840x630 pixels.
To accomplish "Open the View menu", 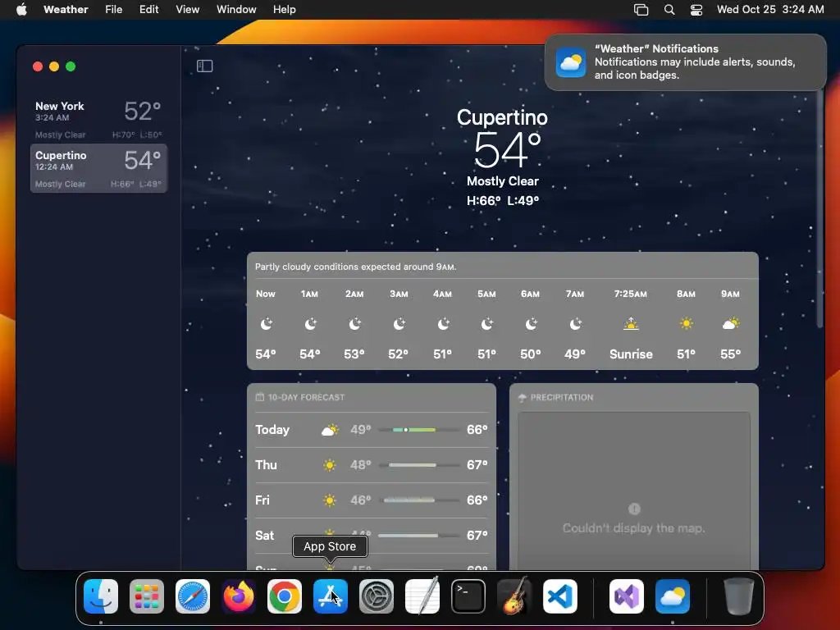I will coord(188,9).
